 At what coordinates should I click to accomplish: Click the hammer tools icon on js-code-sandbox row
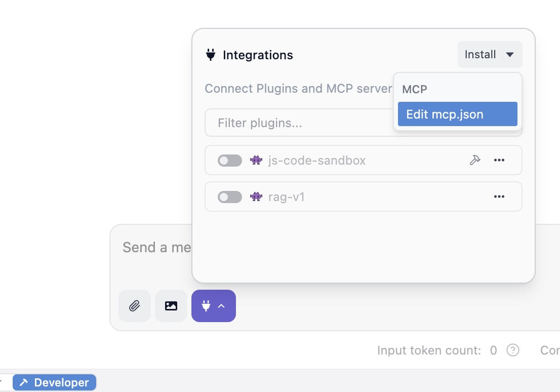pyautogui.click(x=475, y=160)
